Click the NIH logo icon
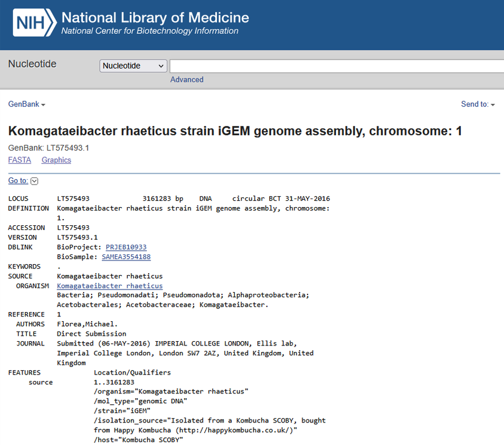The image size is (504, 445). tap(35, 22)
